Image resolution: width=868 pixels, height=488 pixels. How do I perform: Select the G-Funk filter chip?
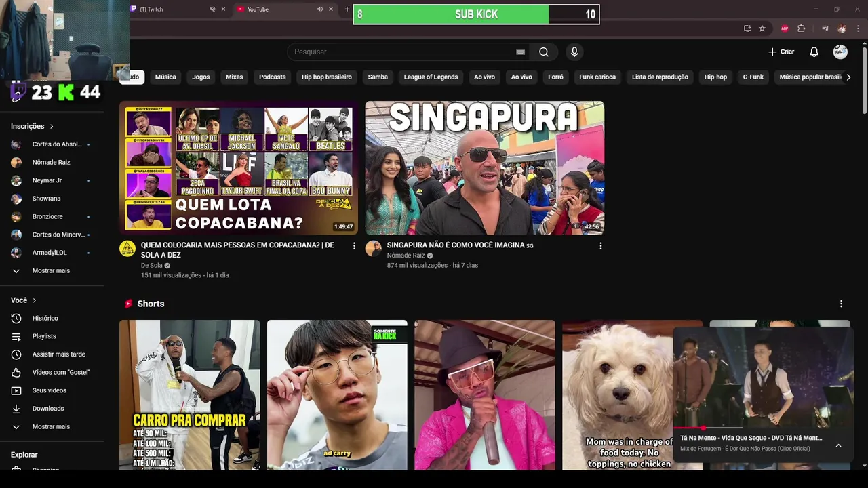(753, 77)
